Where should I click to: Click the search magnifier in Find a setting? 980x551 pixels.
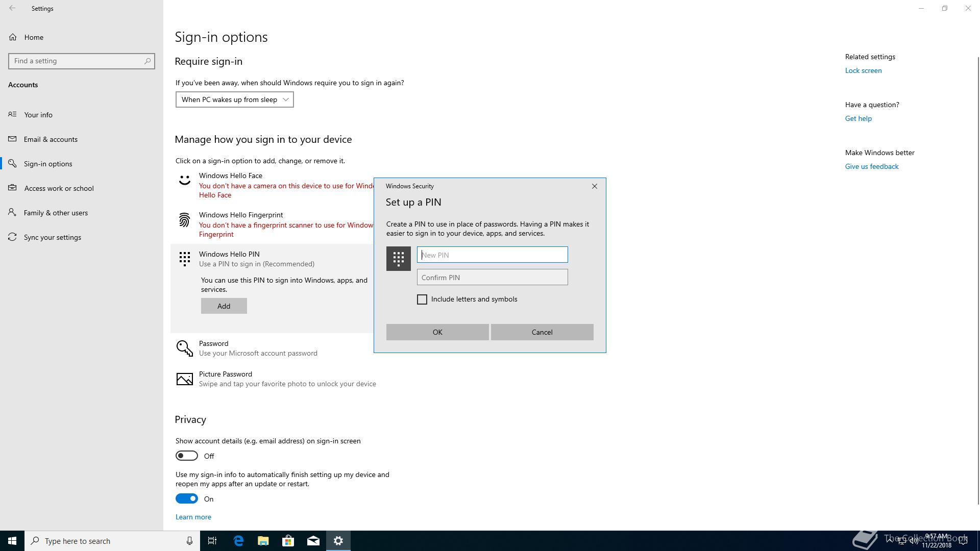point(148,61)
